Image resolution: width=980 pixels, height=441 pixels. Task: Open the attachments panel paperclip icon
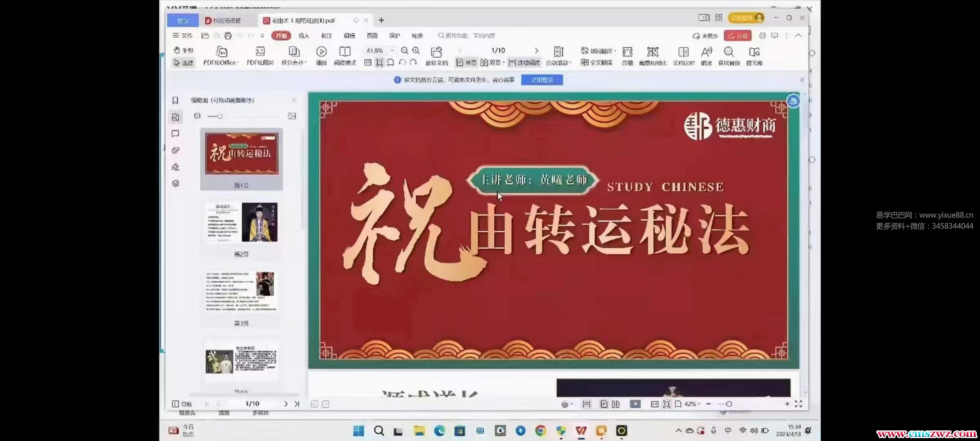click(x=176, y=150)
